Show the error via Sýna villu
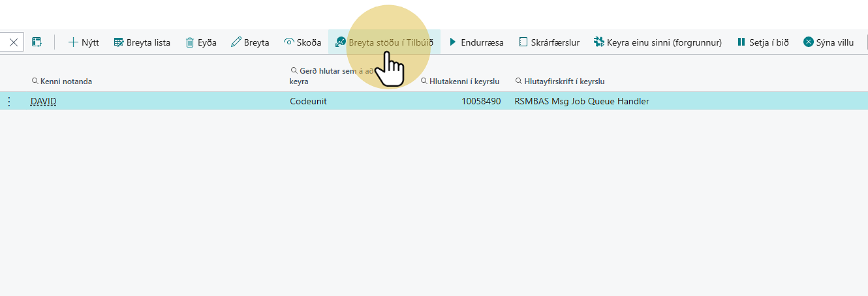The height and width of the screenshot is (296, 868). [828, 42]
